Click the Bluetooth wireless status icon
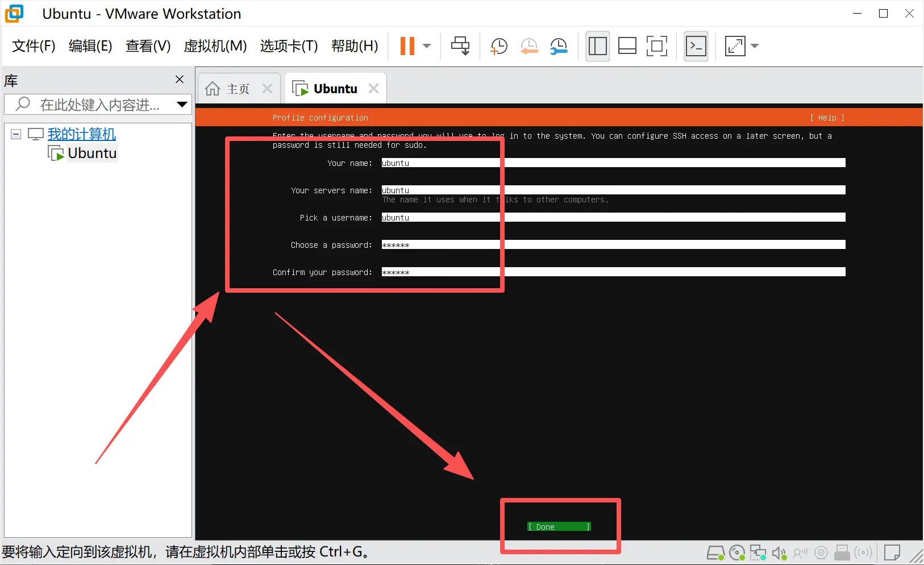 pos(863,552)
